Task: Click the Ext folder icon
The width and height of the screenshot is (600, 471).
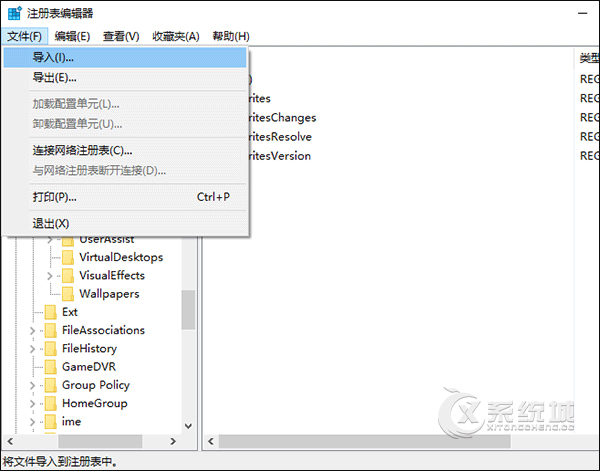Action: tap(51, 312)
